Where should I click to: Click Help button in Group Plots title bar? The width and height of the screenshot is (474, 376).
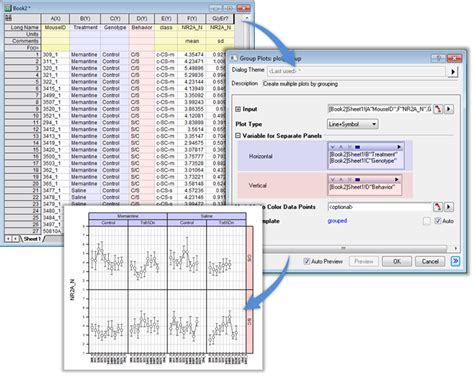[x=438, y=58]
